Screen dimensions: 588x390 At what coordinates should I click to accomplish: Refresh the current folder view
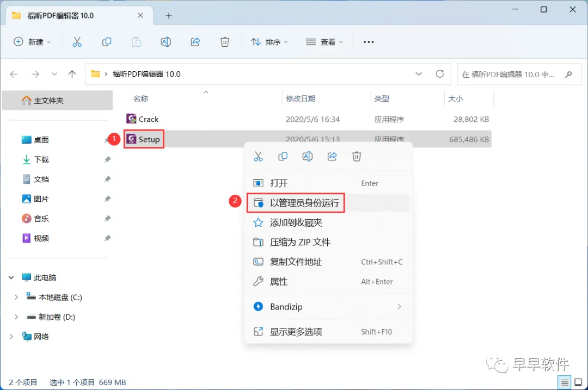[x=440, y=74]
